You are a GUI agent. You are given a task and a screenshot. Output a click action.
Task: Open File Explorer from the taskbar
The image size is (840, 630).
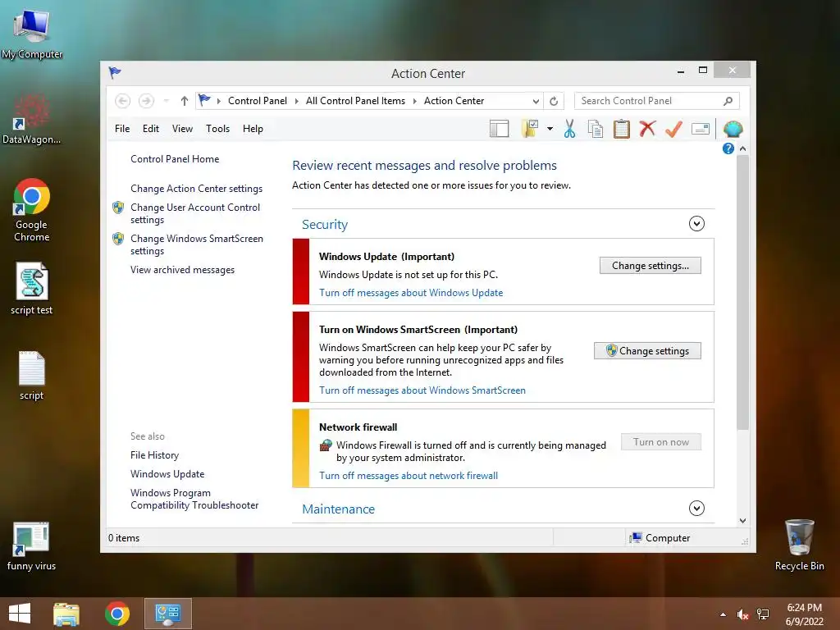[x=66, y=614]
